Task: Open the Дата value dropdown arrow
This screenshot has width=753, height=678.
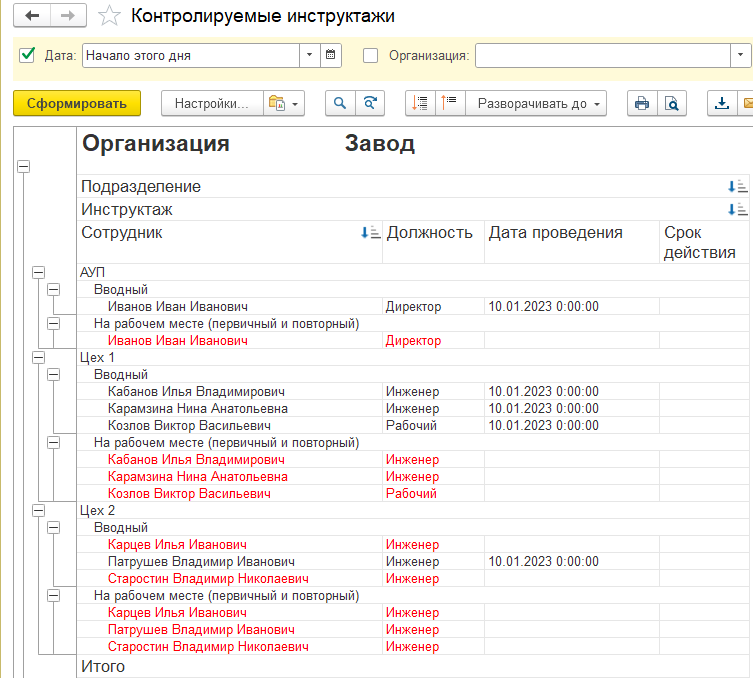Action: point(310,55)
